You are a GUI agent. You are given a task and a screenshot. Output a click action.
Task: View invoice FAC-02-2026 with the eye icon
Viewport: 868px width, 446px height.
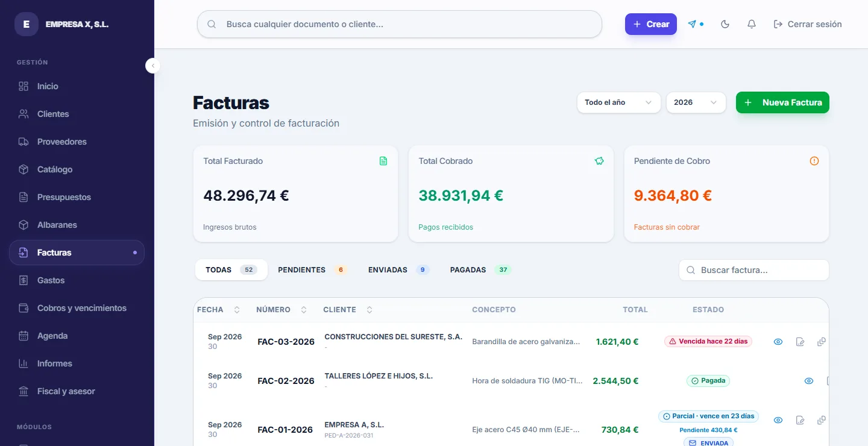[x=809, y=381]
